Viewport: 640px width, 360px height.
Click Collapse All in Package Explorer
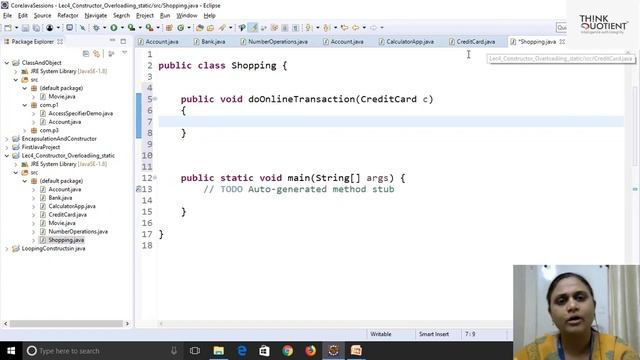[86, 53]
